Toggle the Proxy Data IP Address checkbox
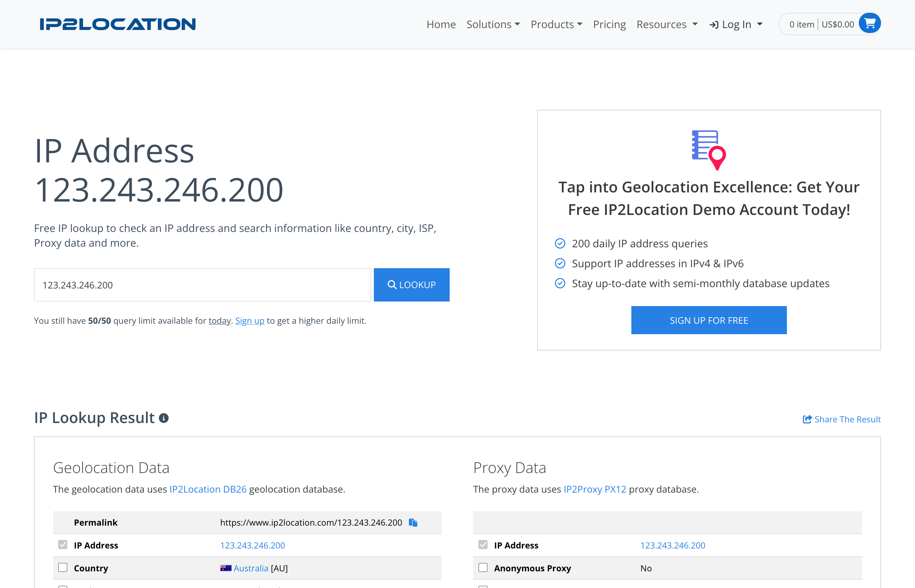 coord(483,545)
